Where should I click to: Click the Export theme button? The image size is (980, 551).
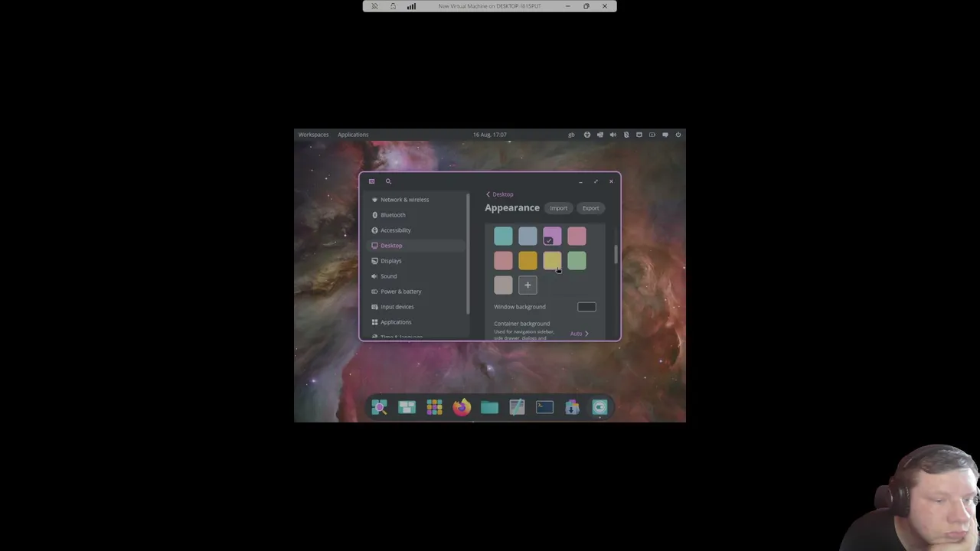590,208
